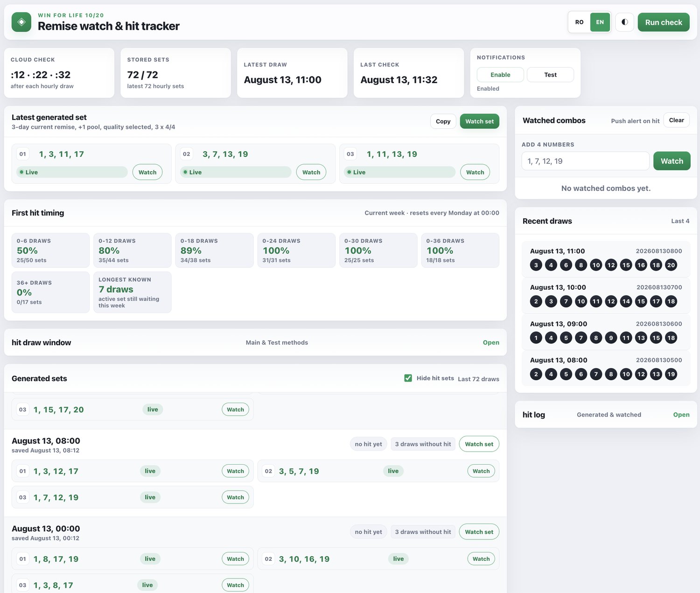Viewport: 700px width, 593px height.
Task: Click ball 20 in August 13, 11:00 draw
Action: [671, 265]
